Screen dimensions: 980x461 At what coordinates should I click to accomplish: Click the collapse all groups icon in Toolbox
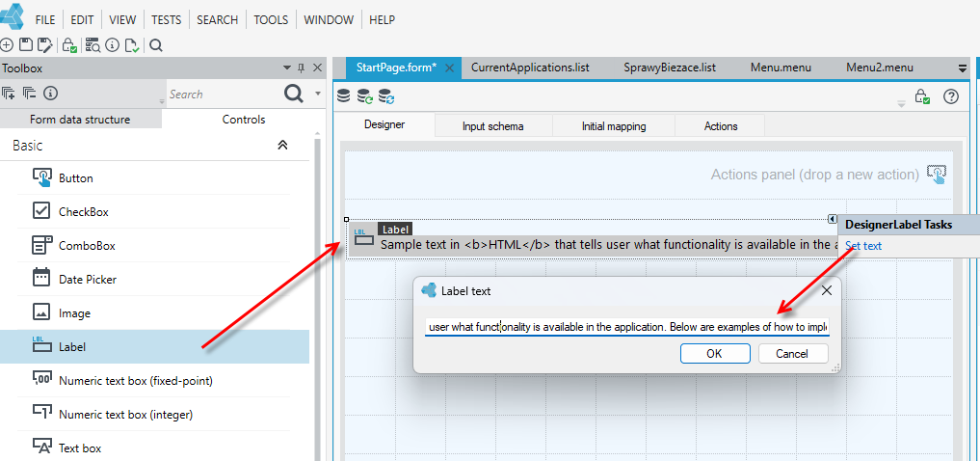(x=29, y=94)
